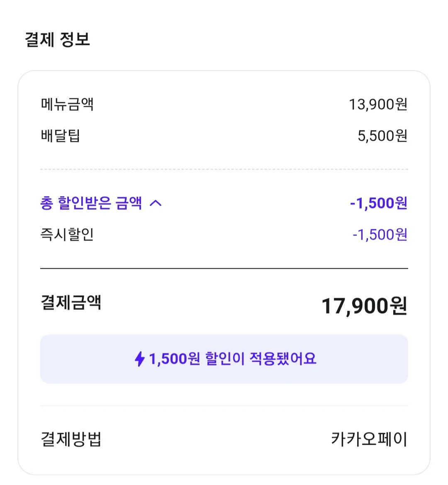Click the 5,500원 delivery tip value
Image resolution: width=448 pixels, height=485 pixels.
pyautogui.click(x=382, y=136)
